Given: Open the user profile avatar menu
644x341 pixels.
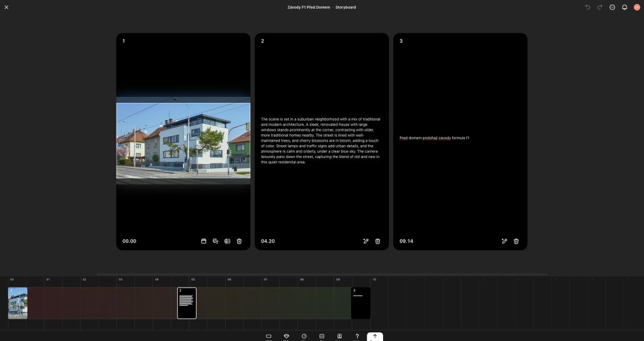Looking at the screenshot, I should coord(637,7).
